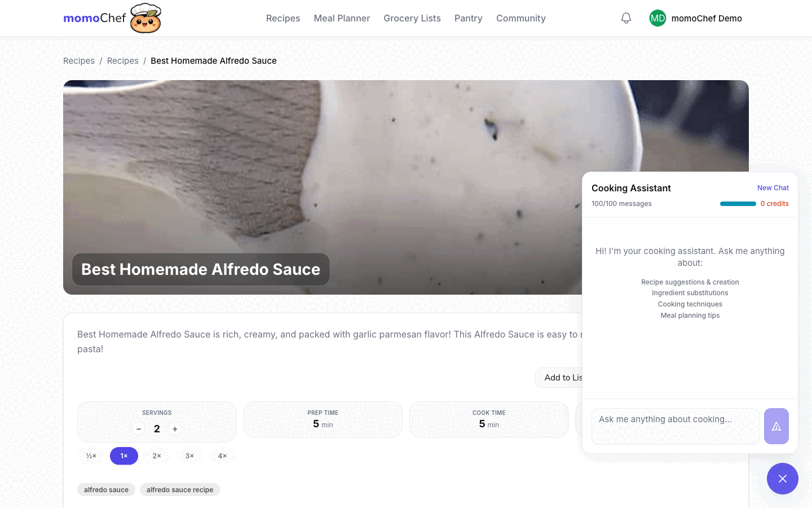Click the alfredo sauce recipe tag

tap(180, 490)
